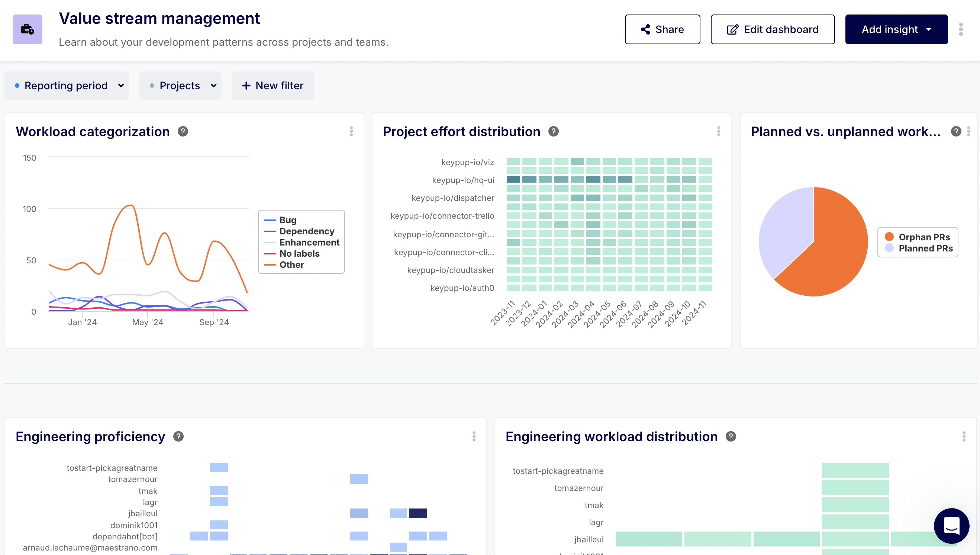Open dashboard more options menu
The image size is (980, 555).
click(961, 29)
